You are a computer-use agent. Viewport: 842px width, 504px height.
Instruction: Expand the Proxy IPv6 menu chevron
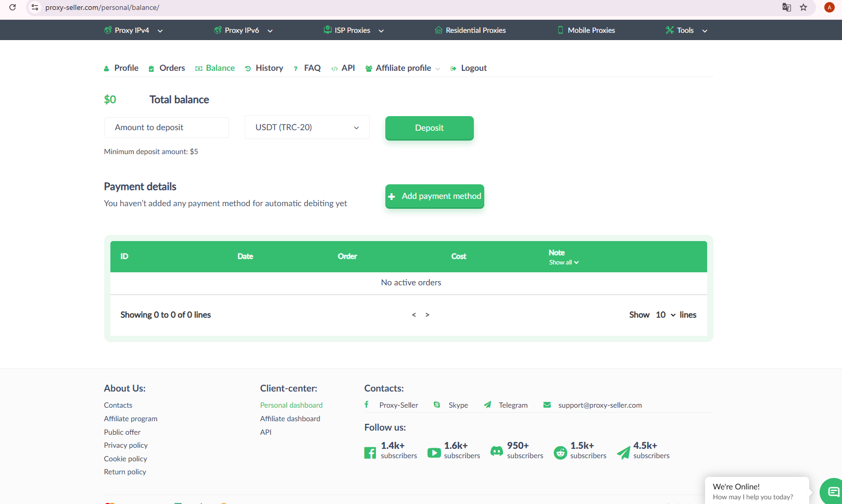[270, 31]
